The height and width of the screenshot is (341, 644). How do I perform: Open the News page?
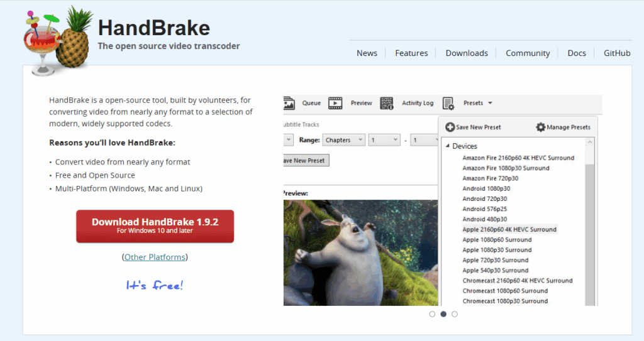pyautogui.click(x=367, y=53)
